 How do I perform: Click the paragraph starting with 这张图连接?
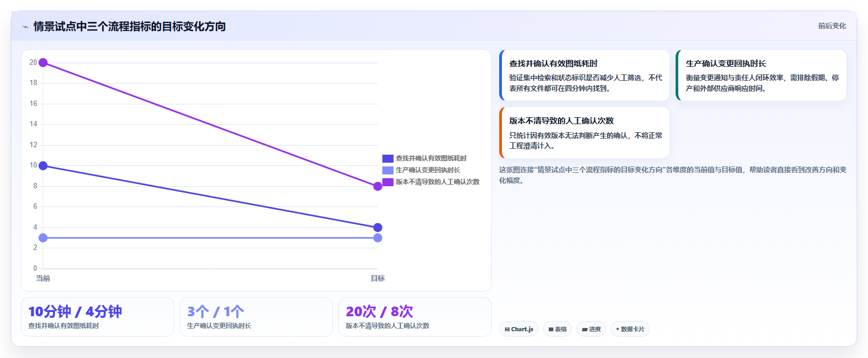672,175
